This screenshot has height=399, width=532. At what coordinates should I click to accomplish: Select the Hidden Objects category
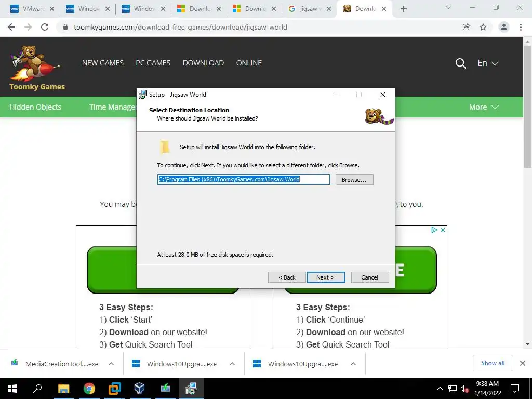click(x=35, y=107)
